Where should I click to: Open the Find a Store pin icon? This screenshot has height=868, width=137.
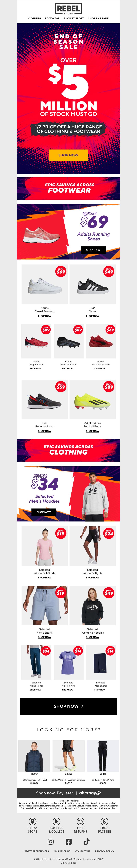(33, 821)
